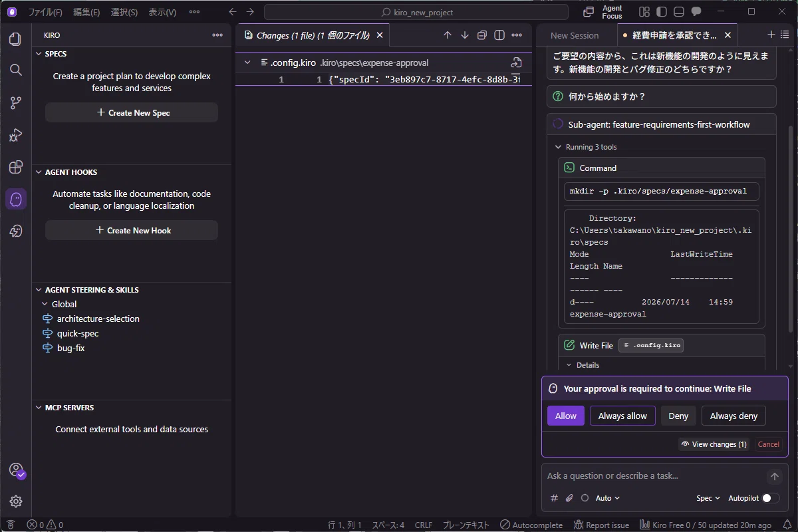Click the Create New Hook button
798x532 pixels.
coord(132,230)
